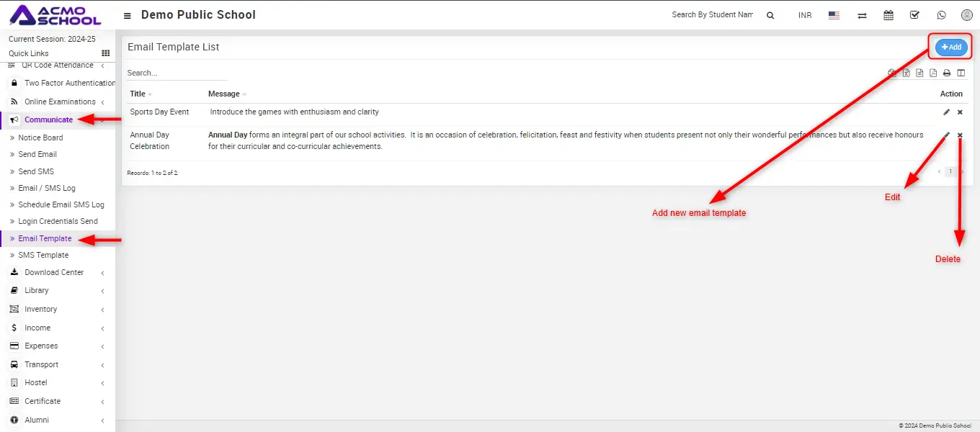The width and height of the screenshot is (980, 432).
Task: Toggle the sidebar with hamburger menu icon
Action: (x=128, y=15)
